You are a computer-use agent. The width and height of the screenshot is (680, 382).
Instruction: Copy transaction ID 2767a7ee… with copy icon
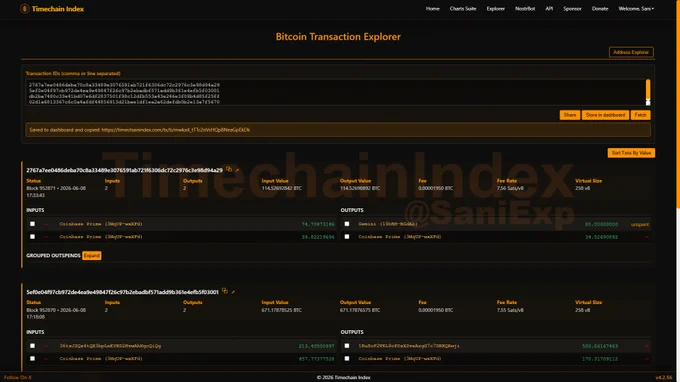click(229, 170)
